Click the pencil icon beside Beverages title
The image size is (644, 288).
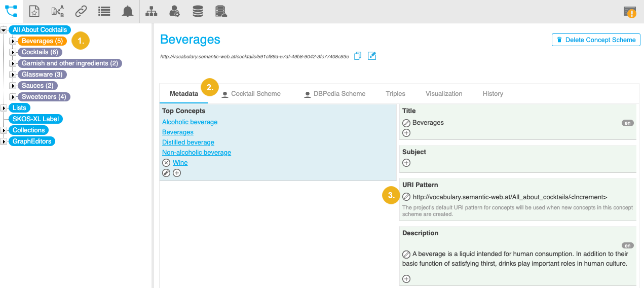pos(406,123)
